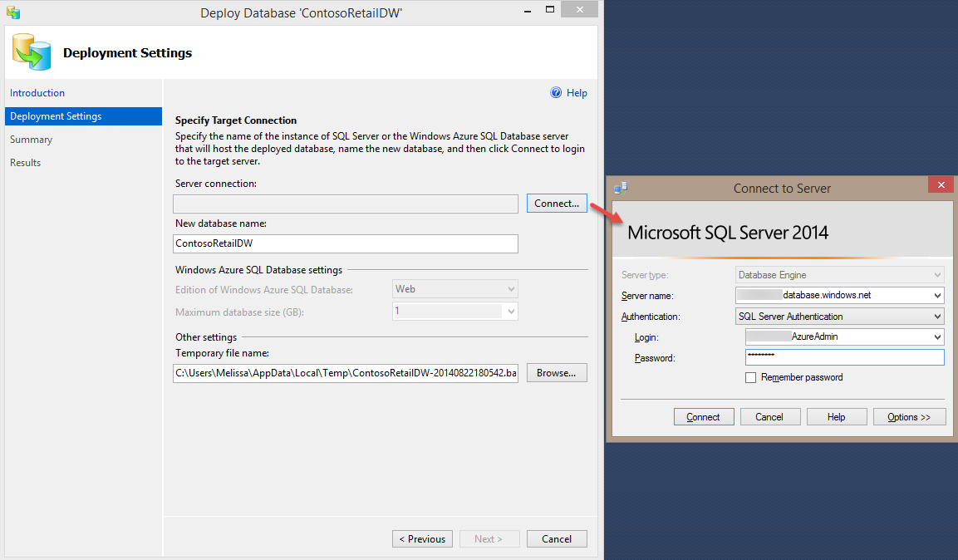This screenshot has width=958, height=560.
Task: Select the Deployment Settings step
Action: pos(83,116)
